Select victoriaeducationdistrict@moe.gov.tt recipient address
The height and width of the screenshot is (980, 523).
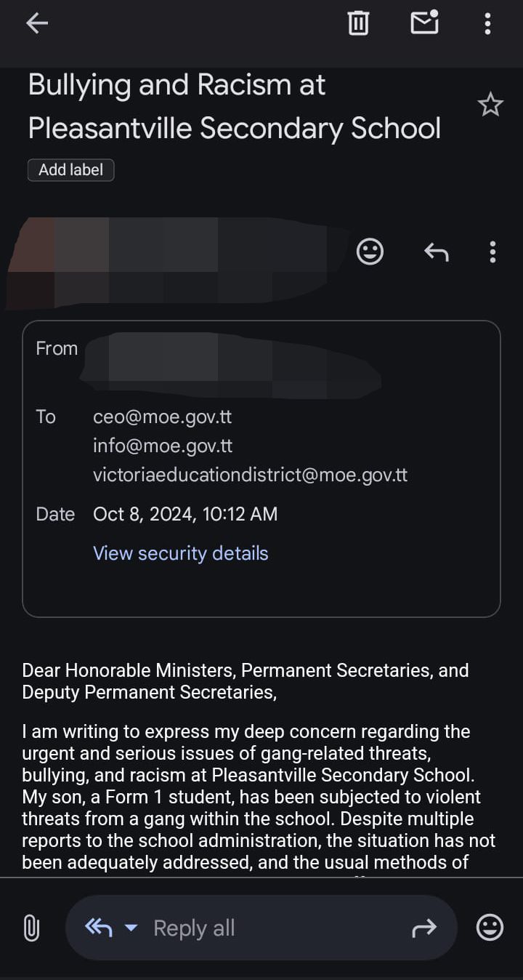point(250,475)
